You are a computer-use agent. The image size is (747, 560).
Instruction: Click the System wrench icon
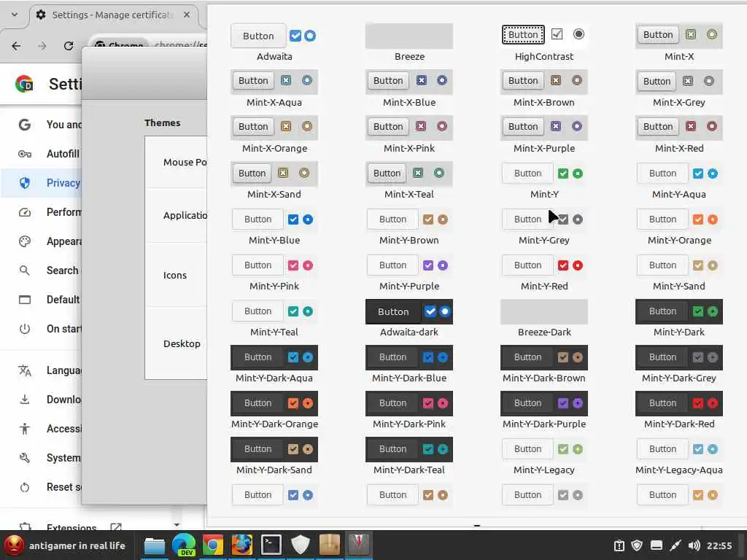(x=25, y=458)
